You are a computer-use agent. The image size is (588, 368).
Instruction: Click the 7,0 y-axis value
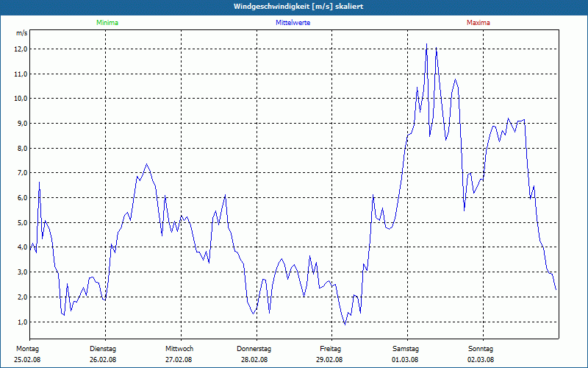click(22, 173)
